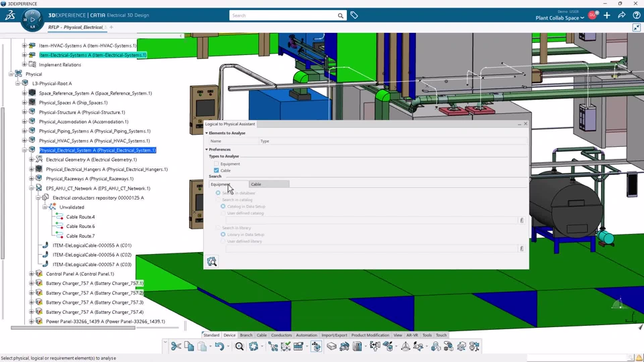Switch to the Conductors toolbar tab
The width and height of the screenshot is (644, 362).
pyautogui.click(x=281, y=335)
